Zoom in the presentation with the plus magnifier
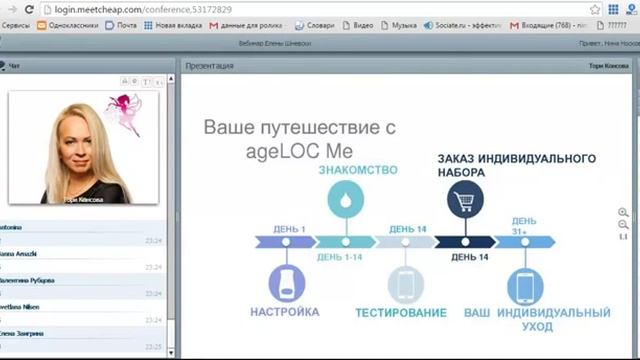 tap(623, 212)
